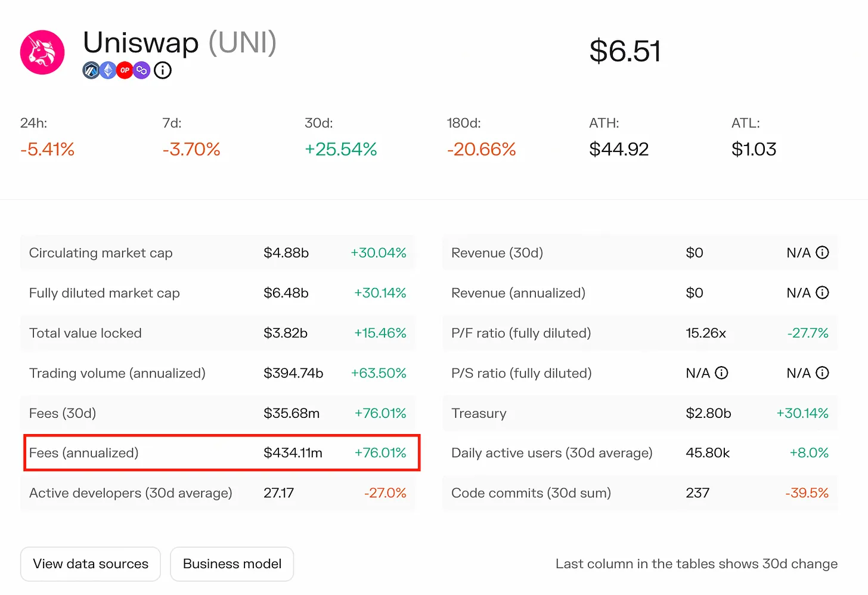Open the info icon next to P/S ratio value

click(x=722, y=373)
